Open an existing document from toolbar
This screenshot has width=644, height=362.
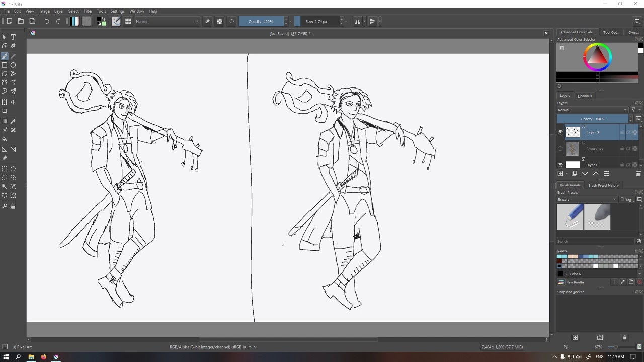click(21, 21)
